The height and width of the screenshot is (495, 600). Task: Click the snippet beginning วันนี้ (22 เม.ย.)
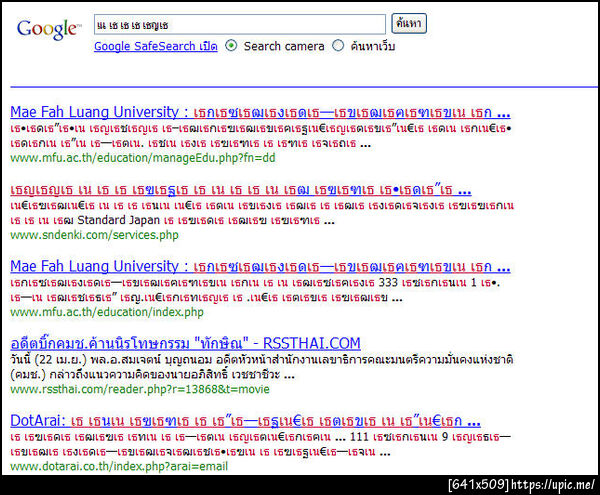click(262, 360)
